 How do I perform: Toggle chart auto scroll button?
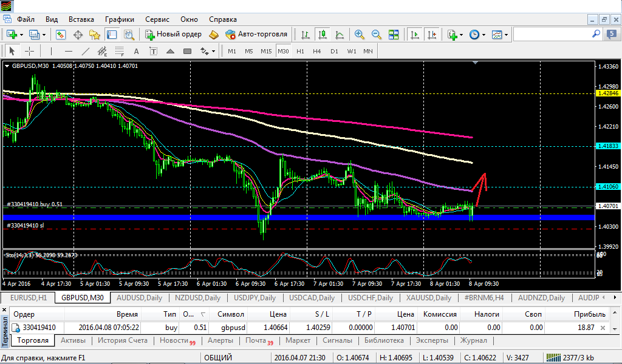pos(414,35)
